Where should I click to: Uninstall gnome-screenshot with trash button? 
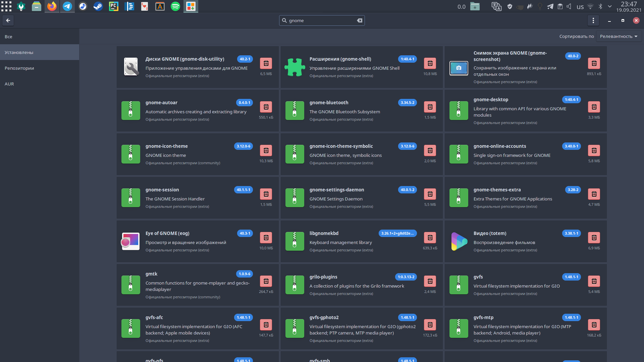coord(594,63)
